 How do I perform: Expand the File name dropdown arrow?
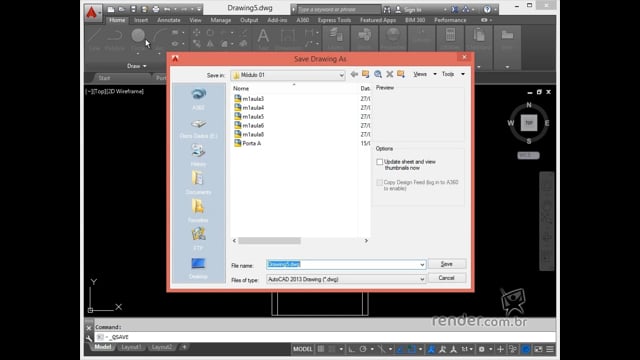click(422, 265)
